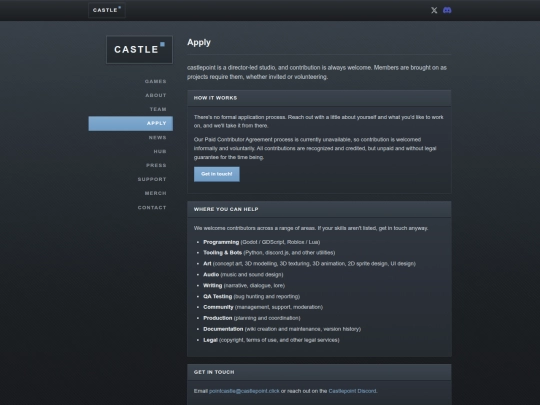
Task: Click the Get in touch! button
Action: [217, 174]
